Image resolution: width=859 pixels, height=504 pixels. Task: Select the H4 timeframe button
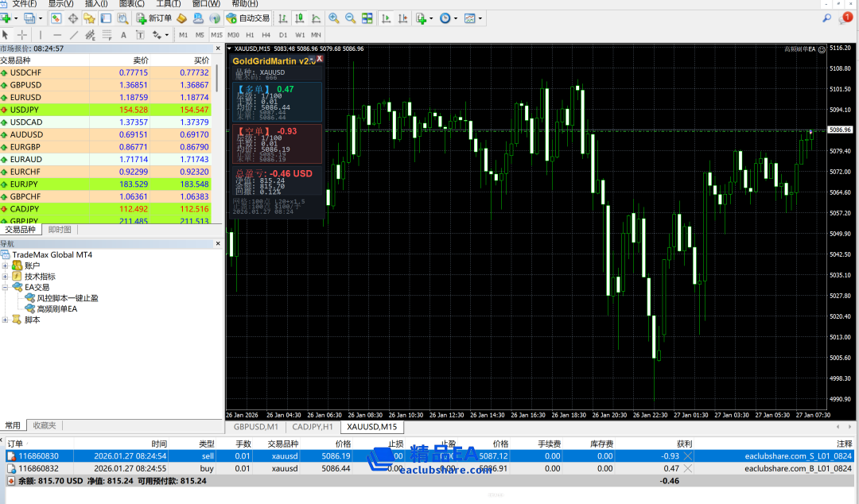coord(266,35)
